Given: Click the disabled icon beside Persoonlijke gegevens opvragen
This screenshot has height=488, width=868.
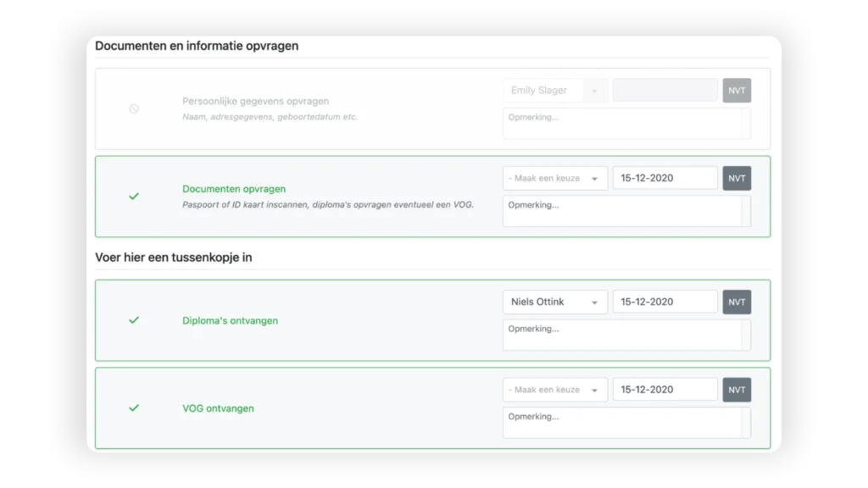Looking at the screenshot, I should pos(134,109).
